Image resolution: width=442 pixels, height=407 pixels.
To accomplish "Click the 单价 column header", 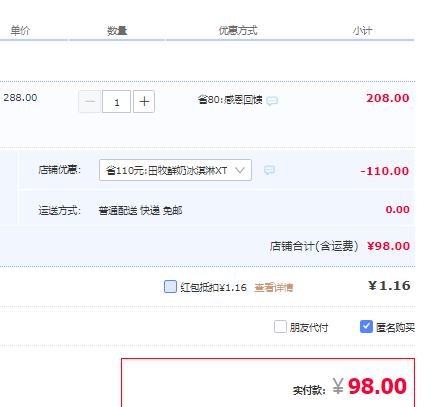I will (x=20, y=31).
